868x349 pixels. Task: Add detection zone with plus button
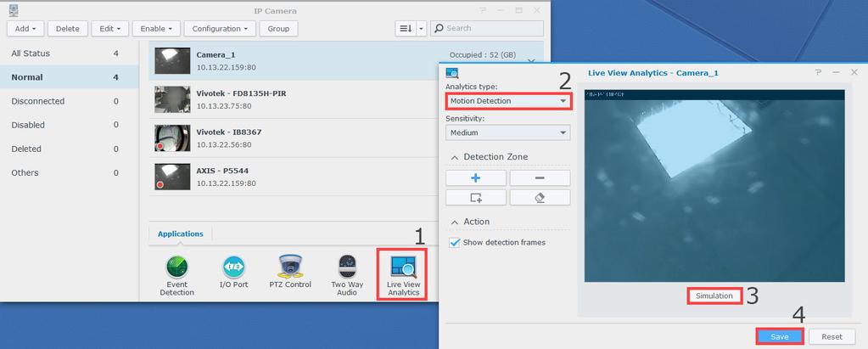475,177
